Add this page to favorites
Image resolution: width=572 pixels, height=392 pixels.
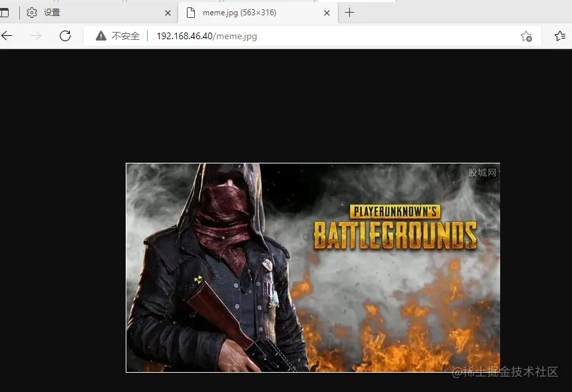pos(526,36)
